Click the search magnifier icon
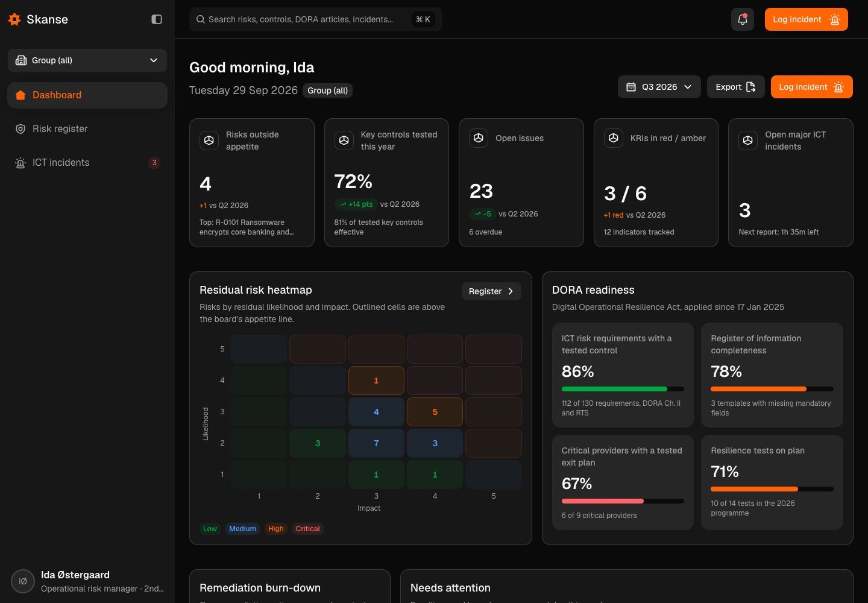The width and height of the screenshot is (868, 603). click(x=201, y=19)
